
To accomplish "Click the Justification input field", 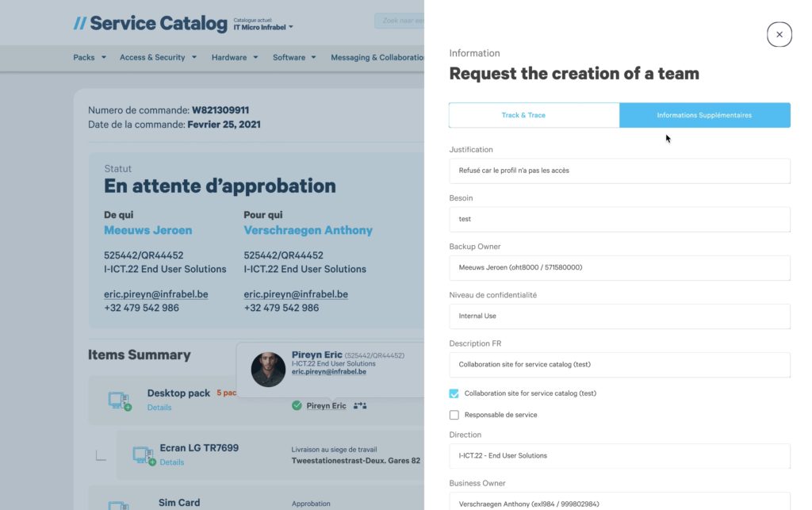I will pyautogui.click(x=619, y=171).
